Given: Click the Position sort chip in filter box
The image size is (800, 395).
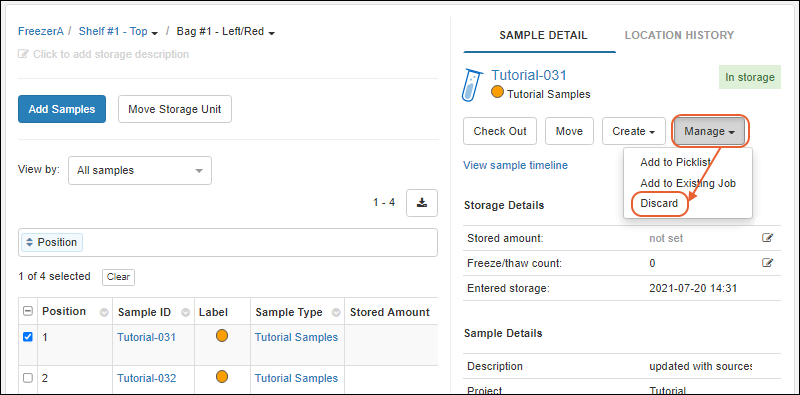Looking at the screenshot, I should (52, 242).
